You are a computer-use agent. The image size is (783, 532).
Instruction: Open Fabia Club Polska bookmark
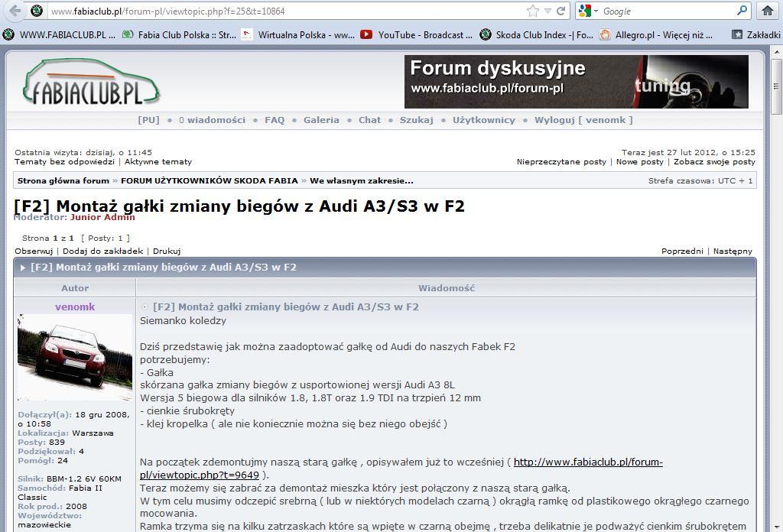pyautogui.click(x=179, y=34)
